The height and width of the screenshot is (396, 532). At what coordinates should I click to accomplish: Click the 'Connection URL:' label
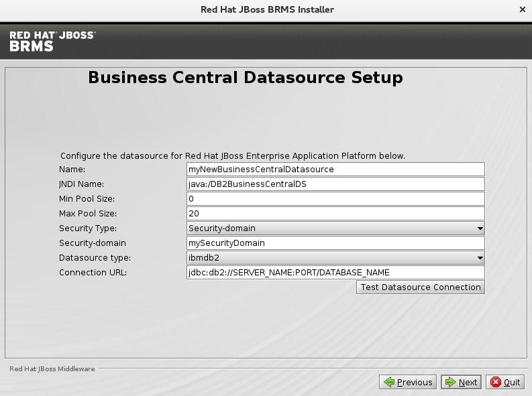click(93, 272)
